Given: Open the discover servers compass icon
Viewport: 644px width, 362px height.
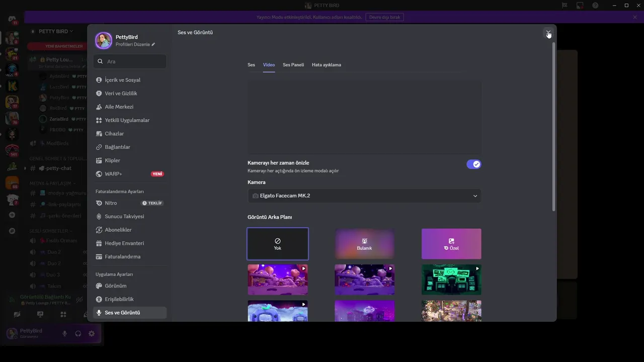Looking at the screenshot, I should (x=12, y=231).
